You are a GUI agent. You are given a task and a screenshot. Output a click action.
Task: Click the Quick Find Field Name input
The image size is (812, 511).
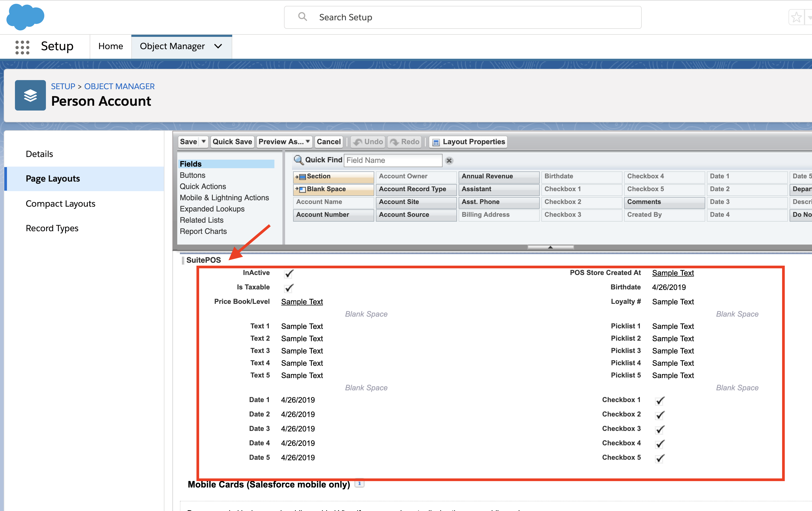point(392,160)
